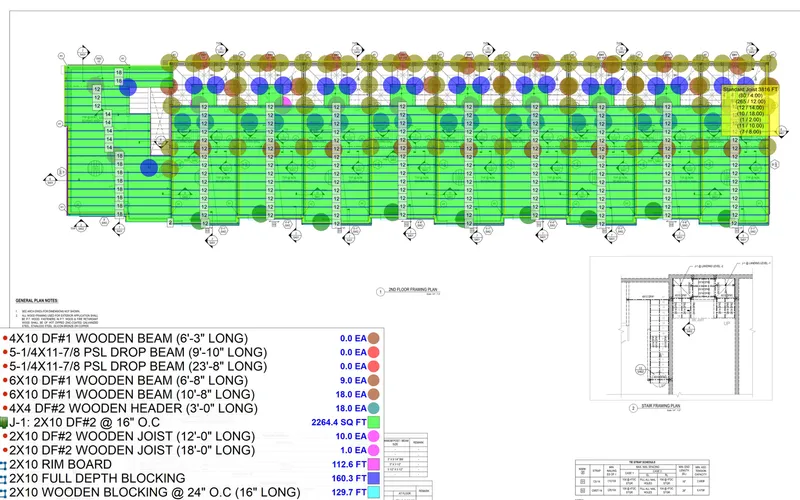The height and width of the screenshot is (500, 800).
Task: Select the 4X10 DF#1 WOODEN BEAM (6'-3" LONG) row
Action: 191,338
